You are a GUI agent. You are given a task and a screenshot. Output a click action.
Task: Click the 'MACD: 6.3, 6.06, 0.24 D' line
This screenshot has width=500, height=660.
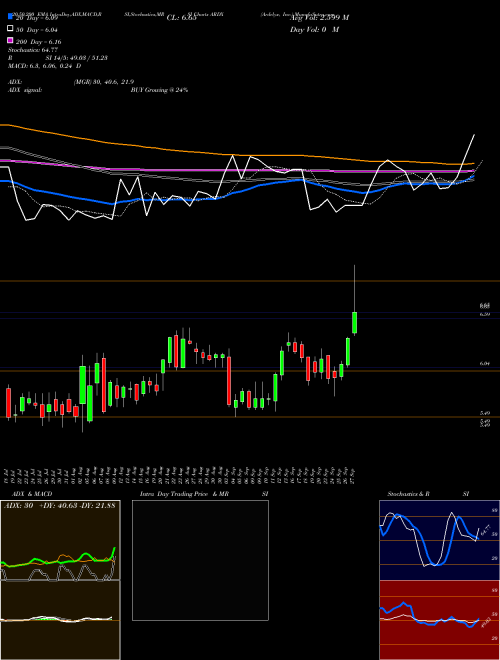tap(45, 66)
